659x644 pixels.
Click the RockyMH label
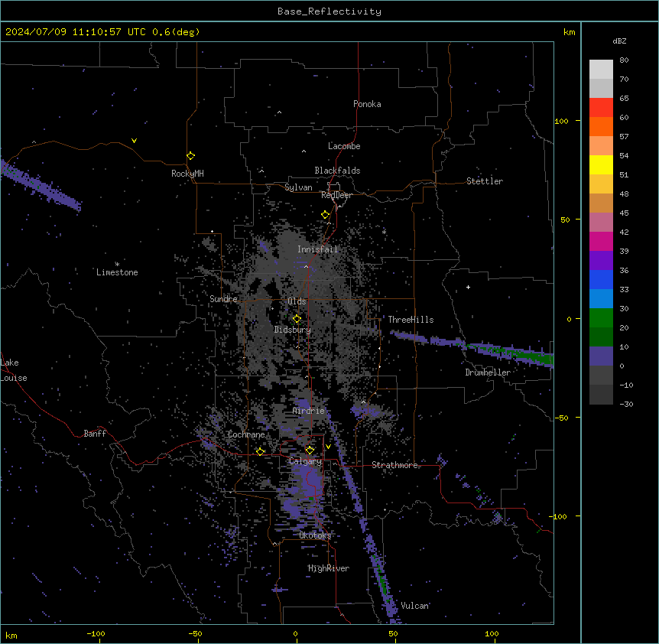(x=187, y=174)
